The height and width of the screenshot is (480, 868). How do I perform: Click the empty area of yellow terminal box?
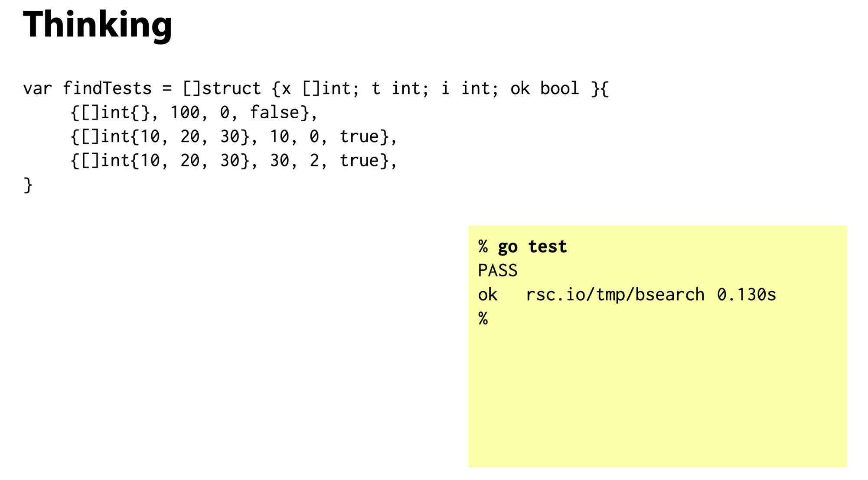tap(657, 394)
